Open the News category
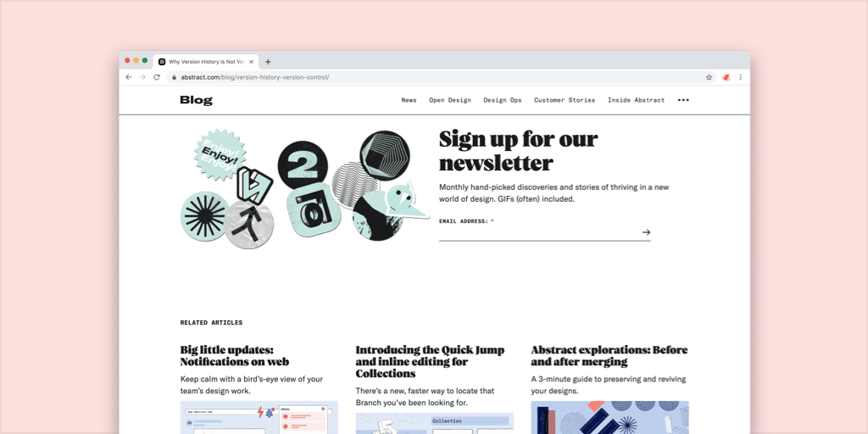 tap(409, 100)
